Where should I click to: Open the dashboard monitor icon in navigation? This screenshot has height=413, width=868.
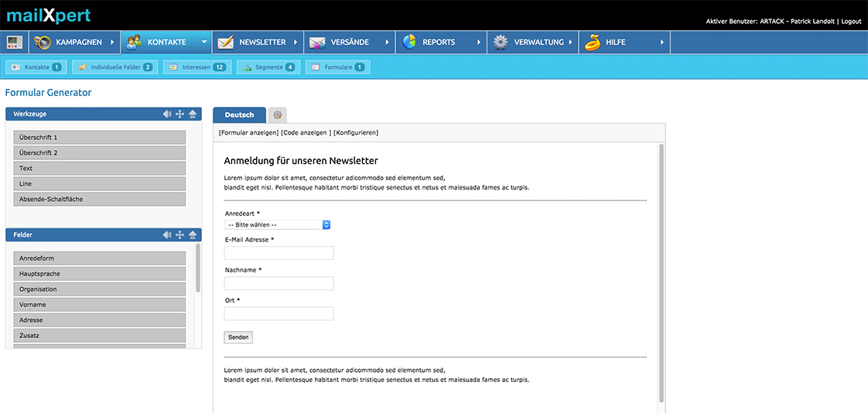click(x=15, y=43)
